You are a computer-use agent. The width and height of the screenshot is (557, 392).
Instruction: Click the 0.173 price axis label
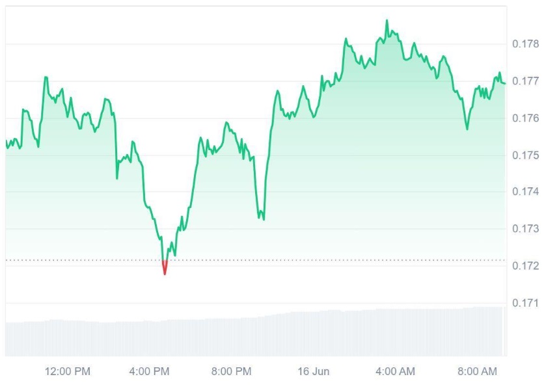pyautogui.click(x=525, y=229)
